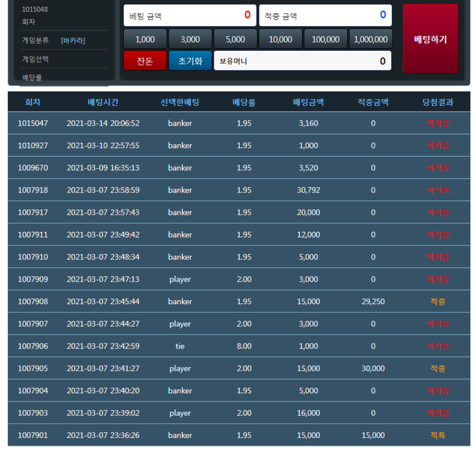Click the [바카라] game category label
The image size is (476, 458).
pos(73,40)
